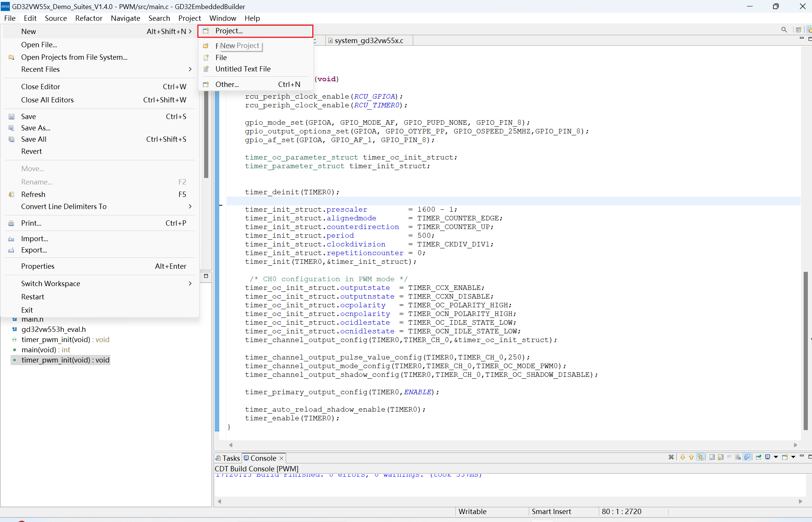Choose Properties from the File menu
Viewport: 812px width, 522px height.
(x=100, y=266)
